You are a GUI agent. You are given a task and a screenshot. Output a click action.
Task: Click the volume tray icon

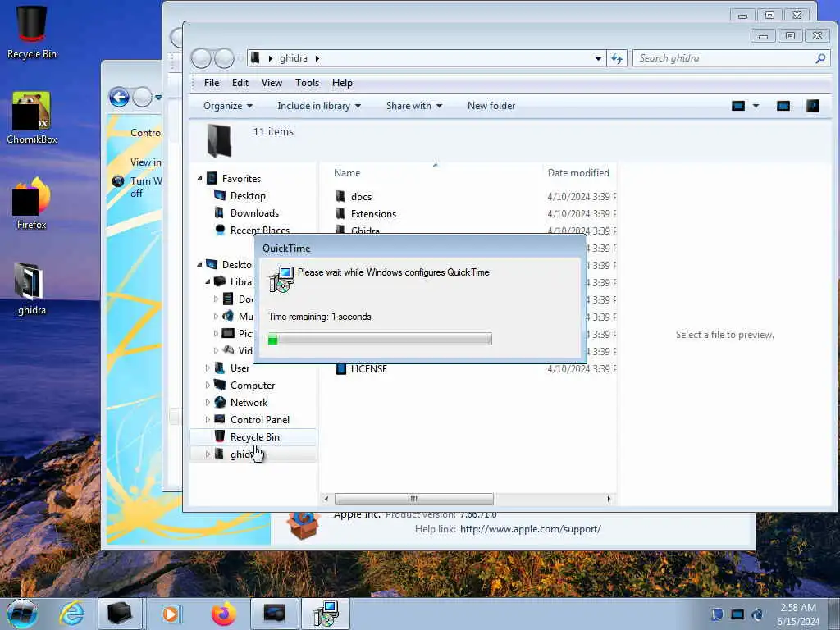coord(757,614)
